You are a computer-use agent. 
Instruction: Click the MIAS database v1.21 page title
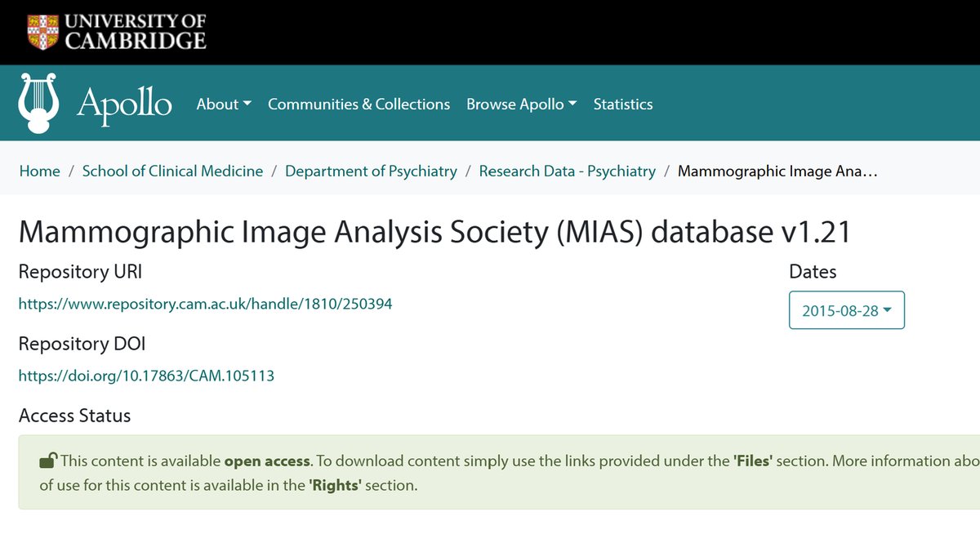tap(435, 232)
